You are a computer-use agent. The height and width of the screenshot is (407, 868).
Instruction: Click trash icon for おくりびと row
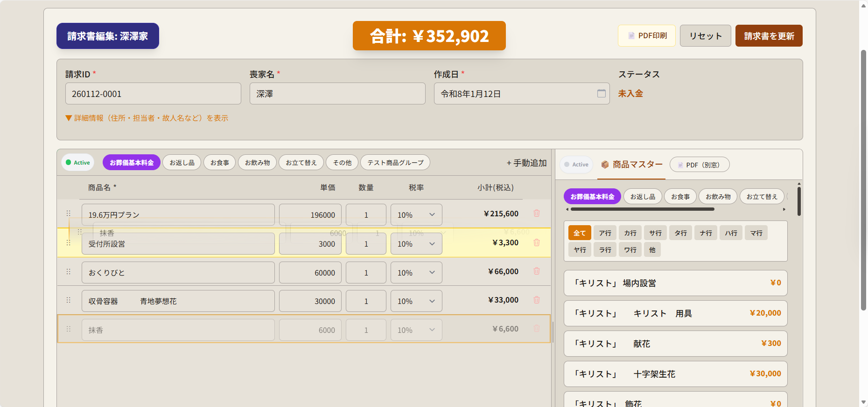536,271
